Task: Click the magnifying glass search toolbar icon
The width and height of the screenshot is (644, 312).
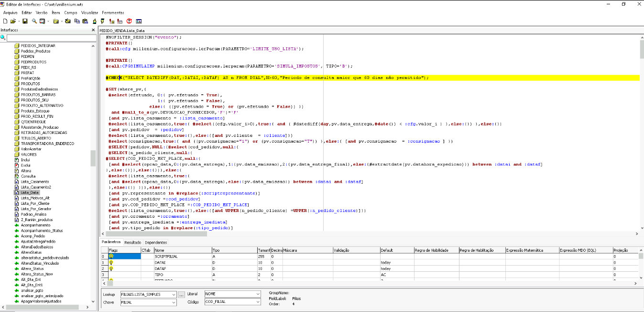Action: 34,21
